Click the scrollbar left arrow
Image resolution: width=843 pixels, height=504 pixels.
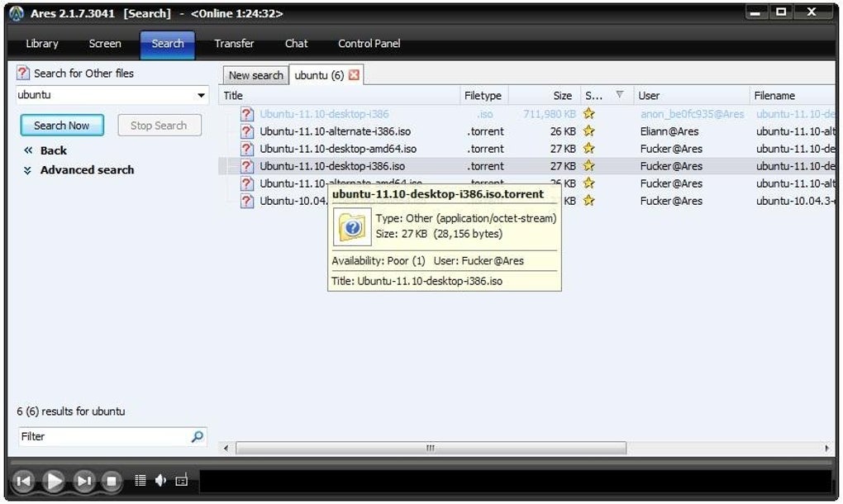[x=226, y=448]
